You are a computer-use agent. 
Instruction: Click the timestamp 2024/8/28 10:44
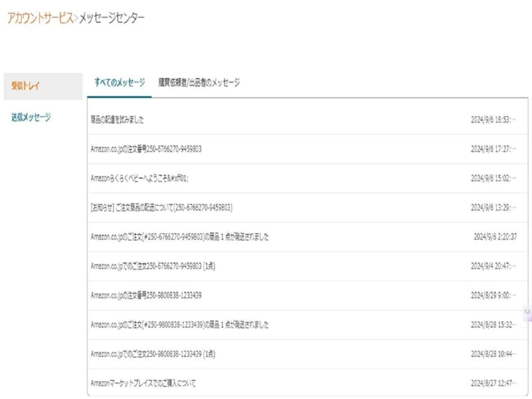[493, 354]
